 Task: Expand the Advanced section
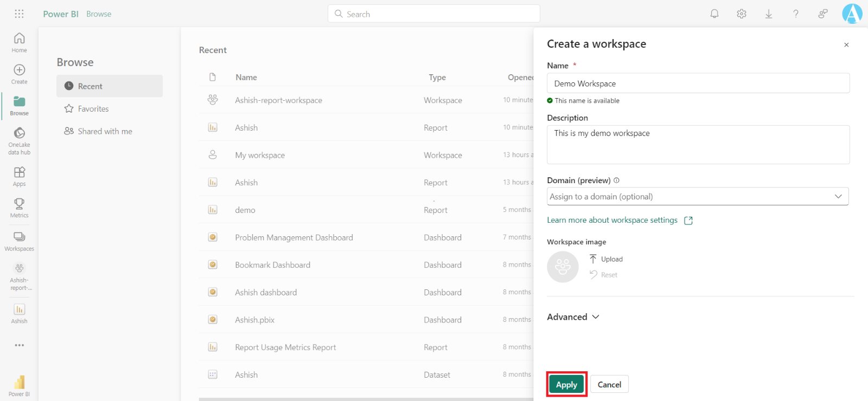tap(573, 317)
